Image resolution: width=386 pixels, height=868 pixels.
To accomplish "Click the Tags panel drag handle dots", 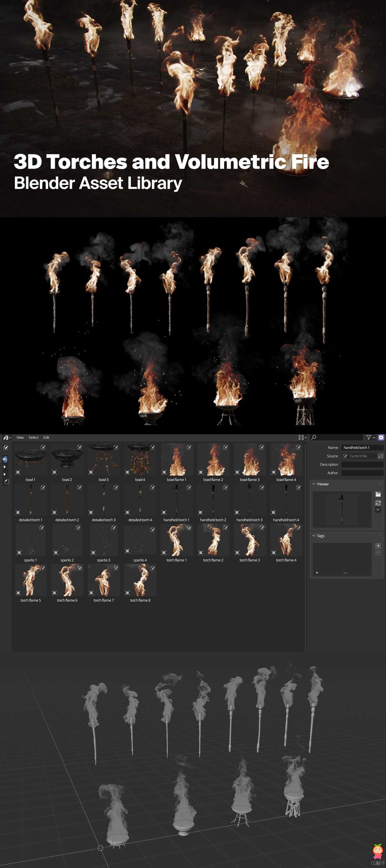I will 380,536.
